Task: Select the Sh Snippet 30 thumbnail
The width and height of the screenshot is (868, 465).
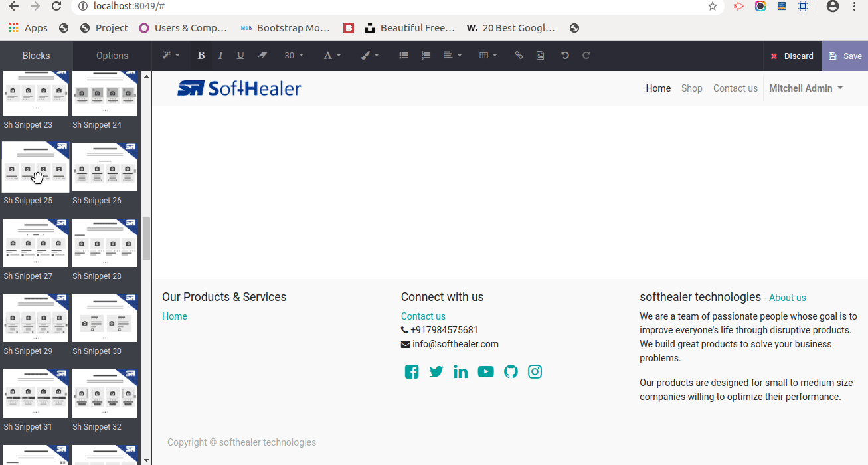Action: (x=105, y=318)
